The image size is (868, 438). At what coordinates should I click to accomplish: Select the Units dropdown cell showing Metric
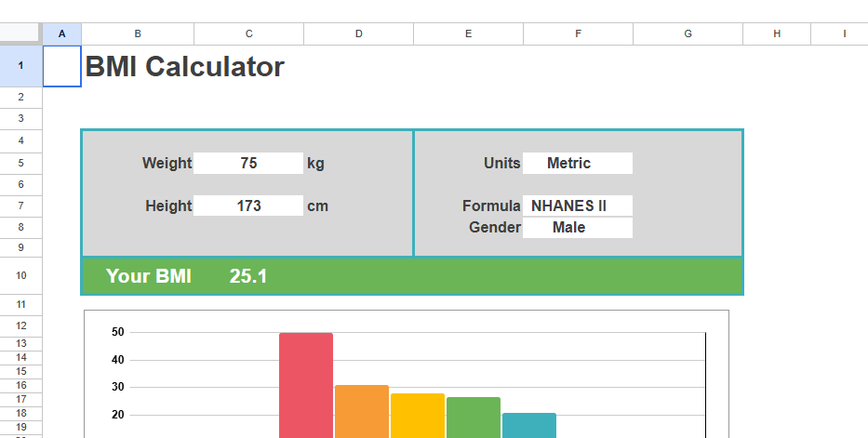[x=577, y=164]
